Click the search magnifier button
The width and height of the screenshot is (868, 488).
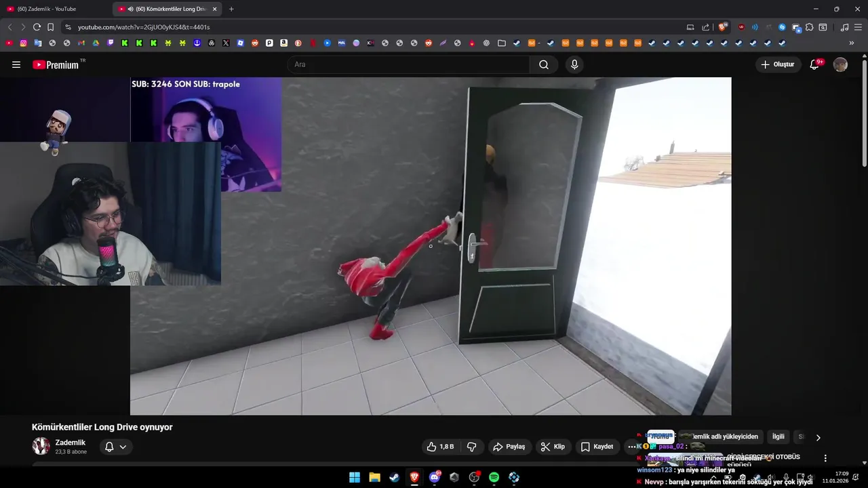(x=544, y=64)
